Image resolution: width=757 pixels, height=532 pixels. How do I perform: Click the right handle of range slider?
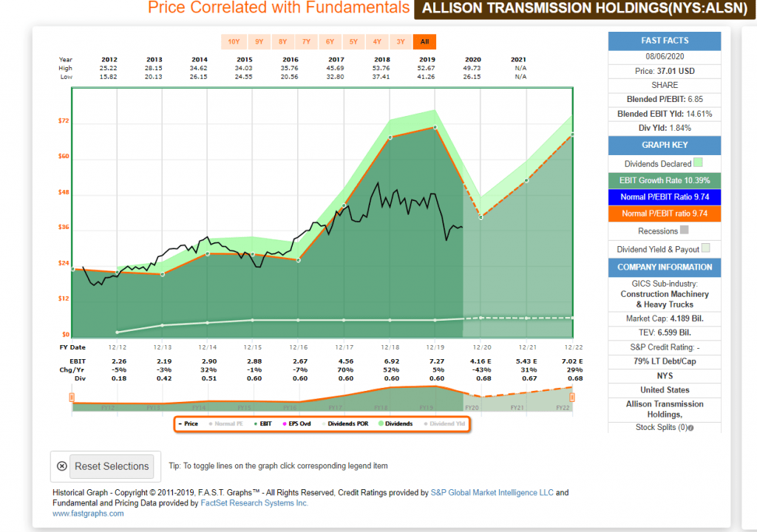pos(572,398)
